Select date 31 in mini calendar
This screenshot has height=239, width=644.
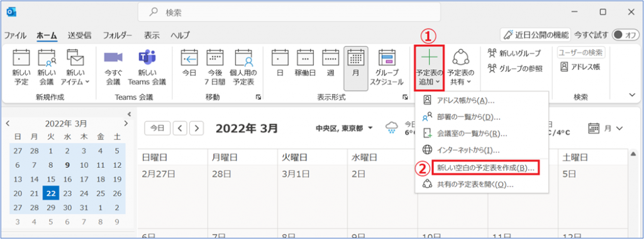84,208
